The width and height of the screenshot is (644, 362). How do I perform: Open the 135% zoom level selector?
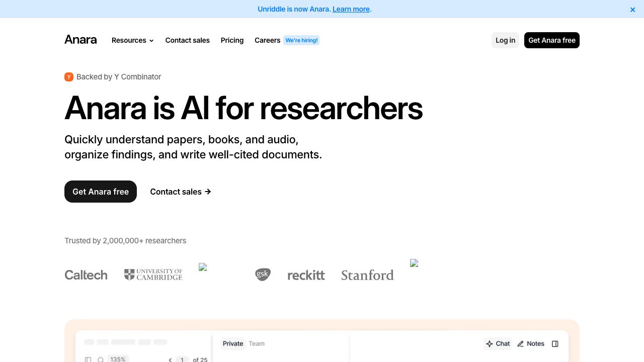pyautogui.click(x=118, y=359)
